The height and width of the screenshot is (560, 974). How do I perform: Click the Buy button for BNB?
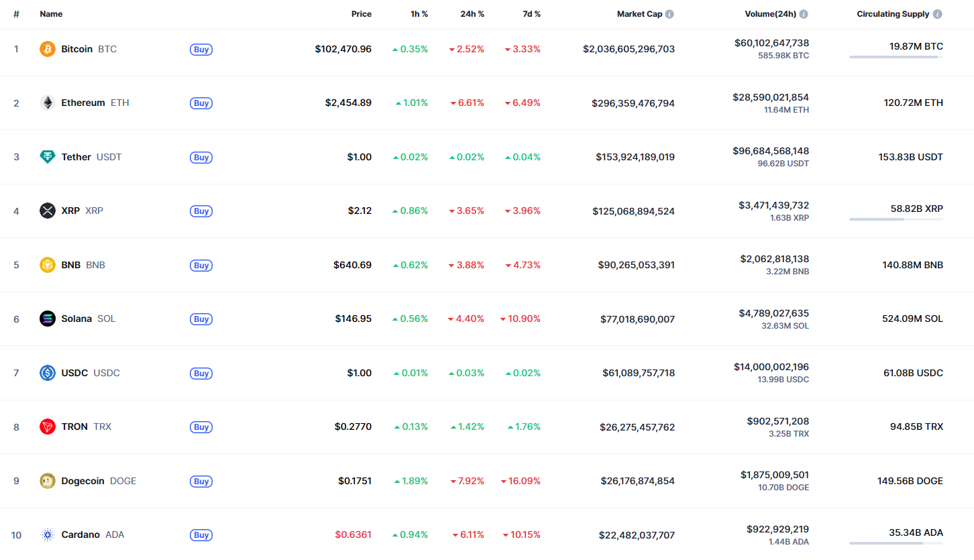coord(201,265)
